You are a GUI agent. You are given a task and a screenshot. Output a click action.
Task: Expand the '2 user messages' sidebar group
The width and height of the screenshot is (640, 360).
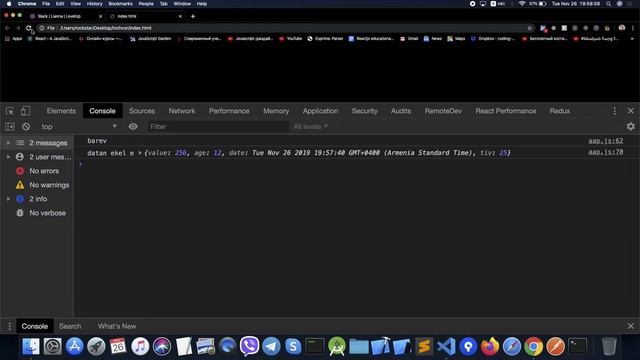tap(8, 157)
